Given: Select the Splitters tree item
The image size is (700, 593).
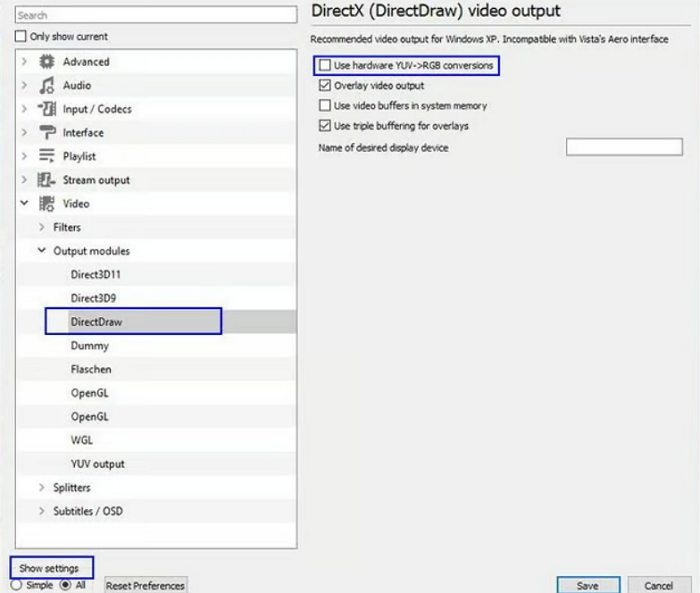Looking at the screenshot, I should [x=72, y=488].
